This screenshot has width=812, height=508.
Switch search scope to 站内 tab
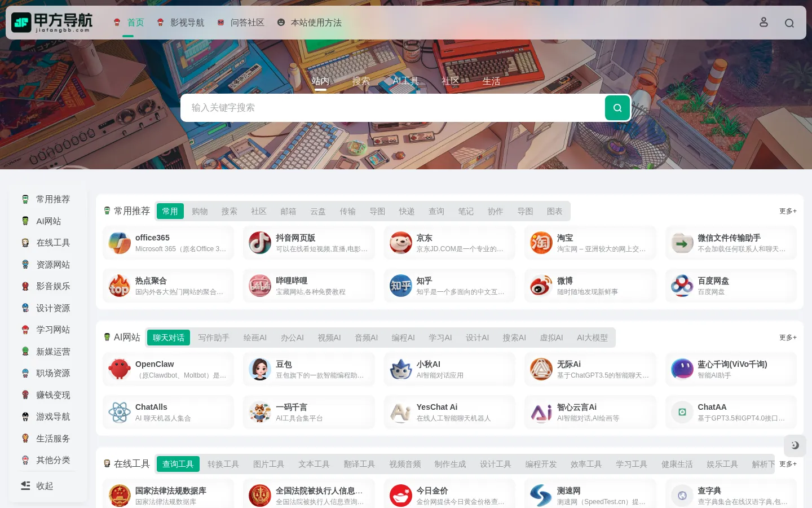click(320, 81)
